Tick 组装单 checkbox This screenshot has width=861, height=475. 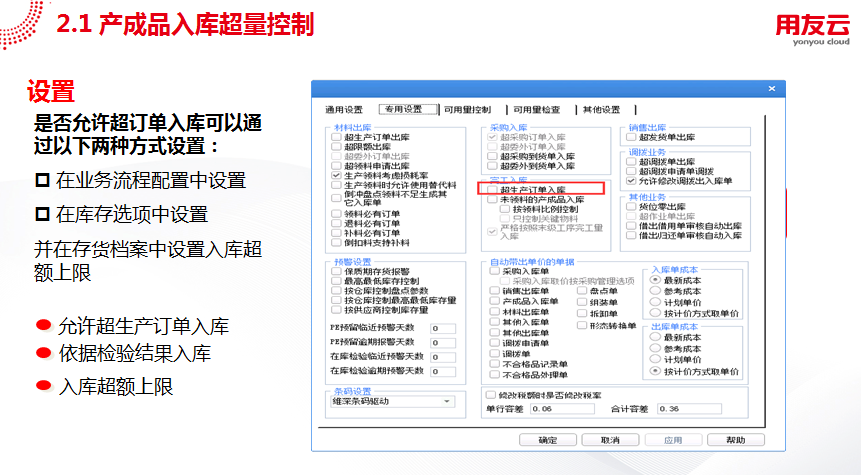click(582, 302)
